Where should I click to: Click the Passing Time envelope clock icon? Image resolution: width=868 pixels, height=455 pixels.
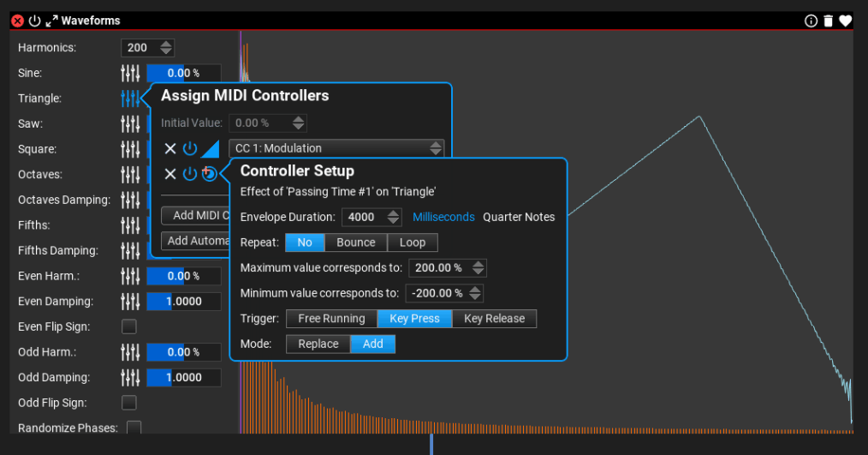(x=209, y=174)
